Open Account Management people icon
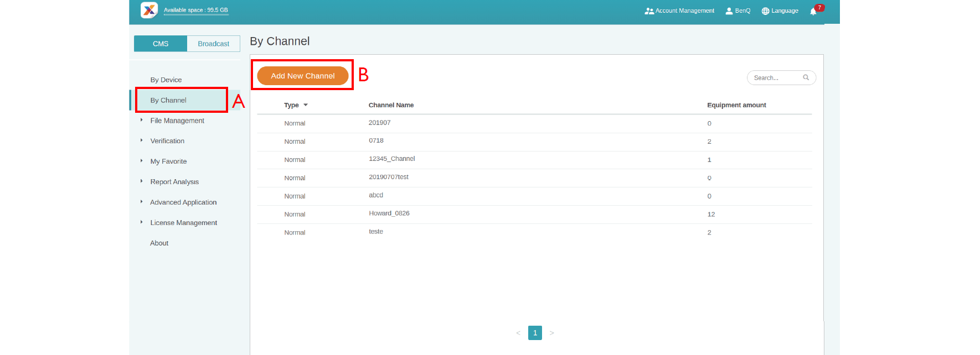The height and width of the screenshot is (355, 980). (649, 11)
